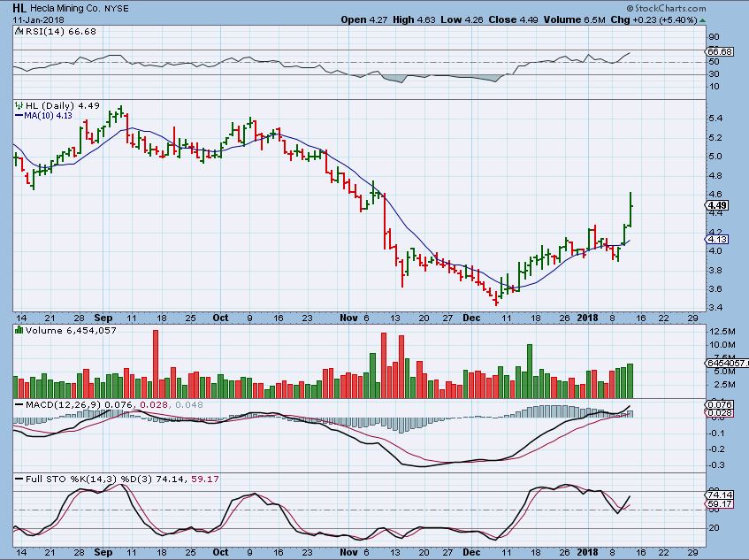The height and width of the screenshot is (560, 749).
Task: Click the 66.68 RSI value tag
Action: pos(717,52)
